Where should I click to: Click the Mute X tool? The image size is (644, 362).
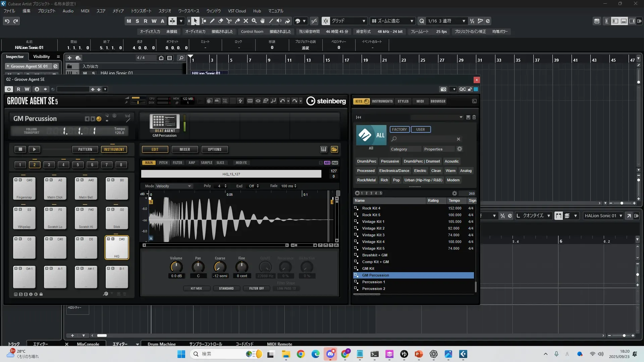tap(246, 21)
